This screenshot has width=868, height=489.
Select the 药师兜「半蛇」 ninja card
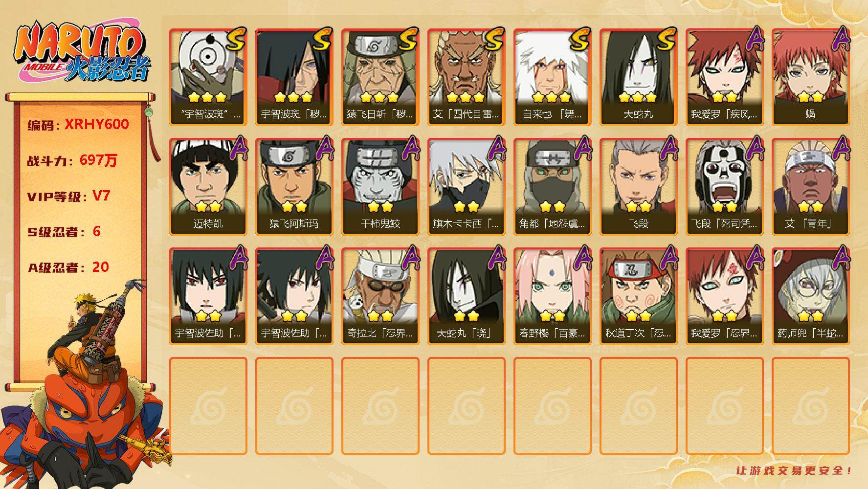pos(810,296)
